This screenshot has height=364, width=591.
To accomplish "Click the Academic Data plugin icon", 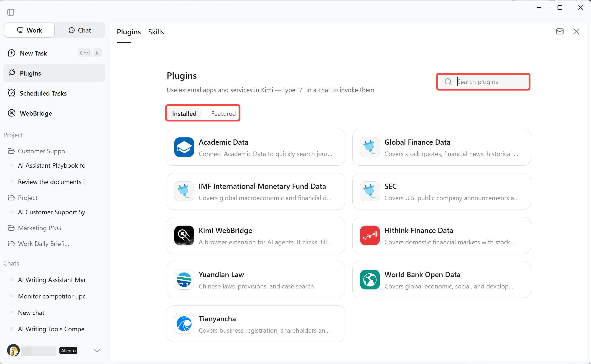I will (x=184, y=147).
